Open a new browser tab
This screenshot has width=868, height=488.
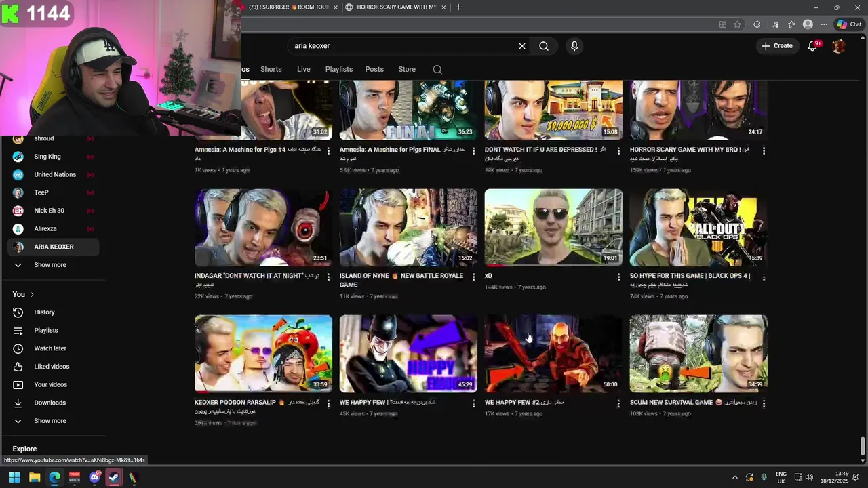click(458, 7)
